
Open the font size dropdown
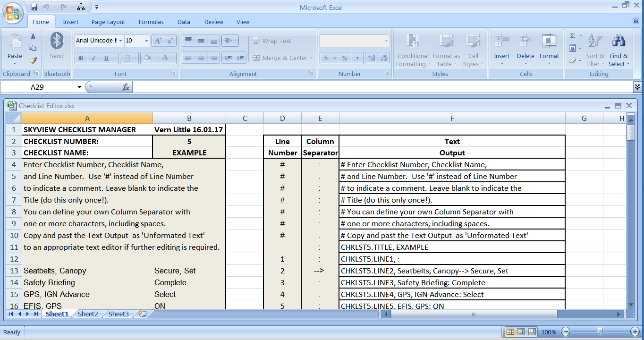tap(146, 41)
